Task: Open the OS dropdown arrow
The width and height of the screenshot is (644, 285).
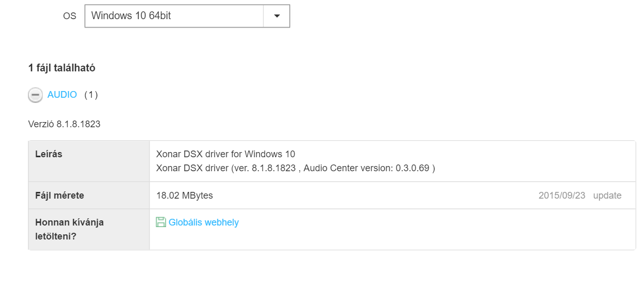Action: (x=277, y=16)
